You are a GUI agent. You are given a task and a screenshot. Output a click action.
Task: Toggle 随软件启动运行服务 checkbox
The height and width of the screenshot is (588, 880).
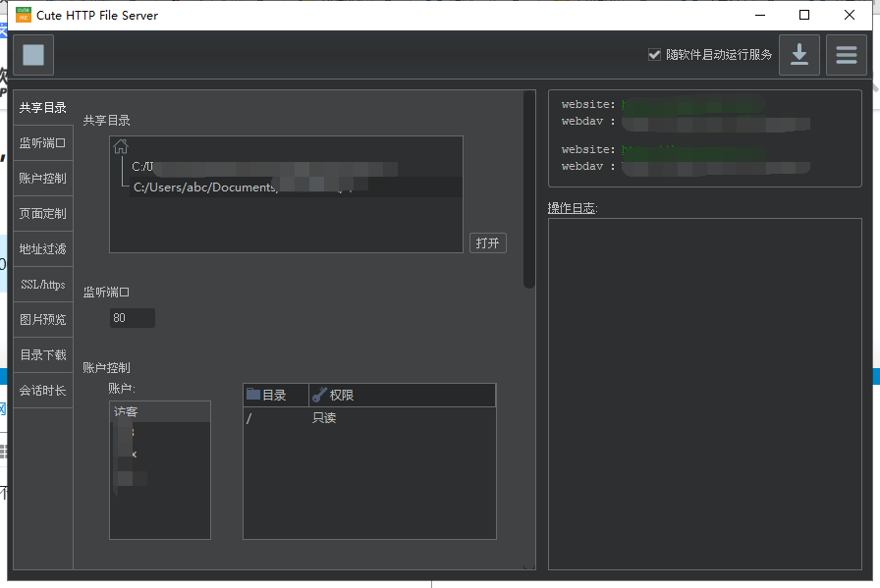[655, 55]
